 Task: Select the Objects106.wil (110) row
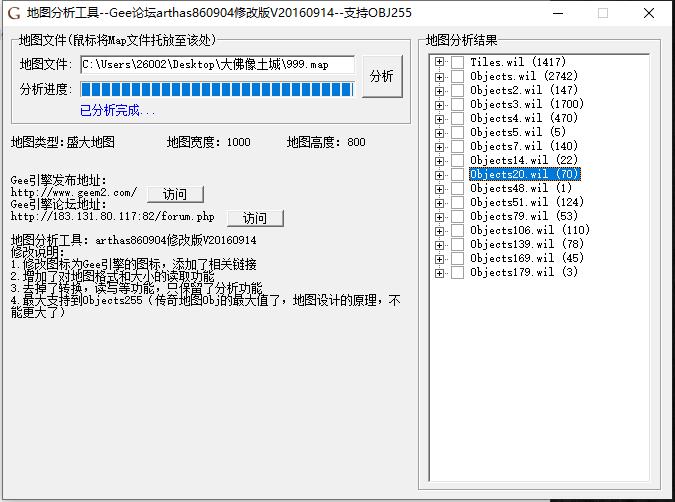click(x=530, y=230)
